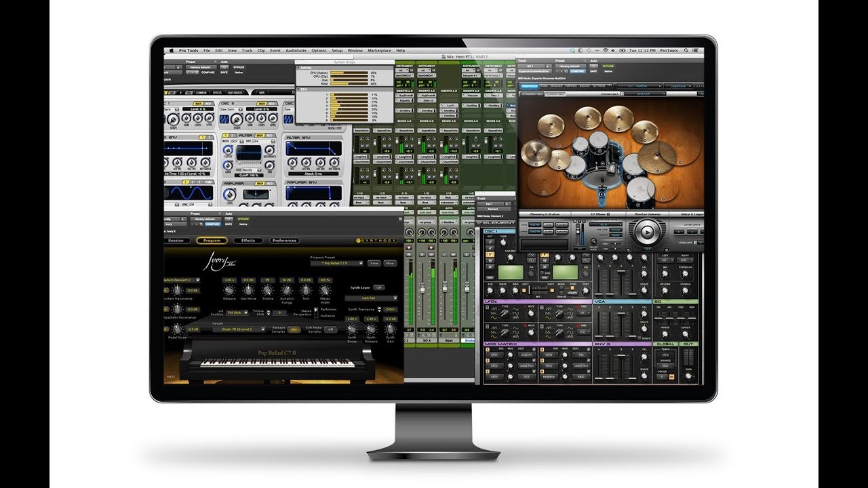Screen dimensions: 868x488
Task: Open the AudioSuite menu
Action: click(295, 51)
